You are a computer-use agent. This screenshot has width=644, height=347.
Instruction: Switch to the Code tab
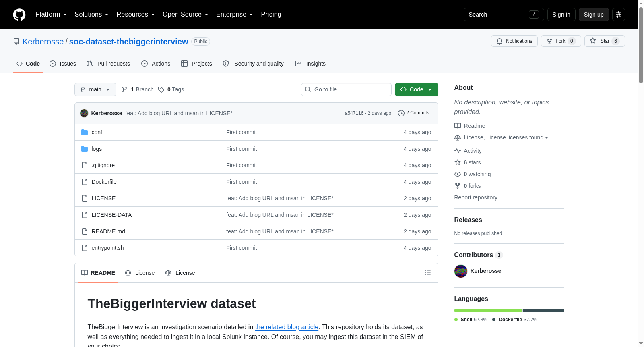pos(28,64)
